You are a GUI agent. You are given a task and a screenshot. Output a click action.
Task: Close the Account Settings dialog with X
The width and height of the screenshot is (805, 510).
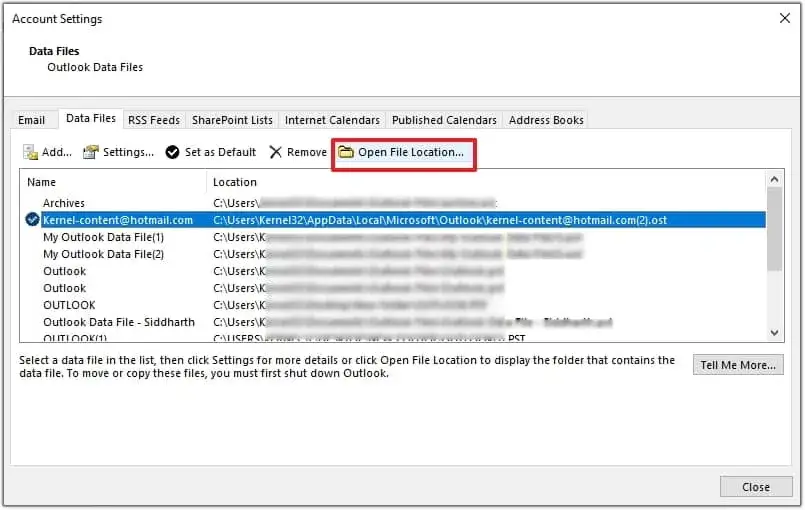coord(784,18)
